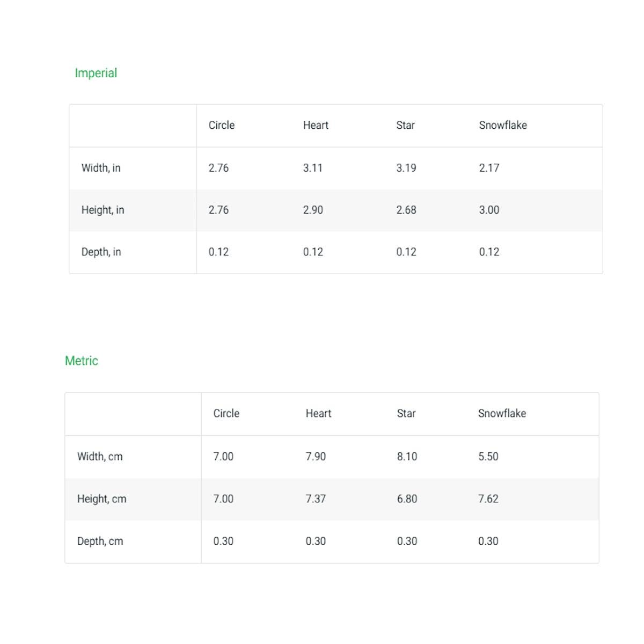Select the Snowflake height value 7.62

point(488,499)
